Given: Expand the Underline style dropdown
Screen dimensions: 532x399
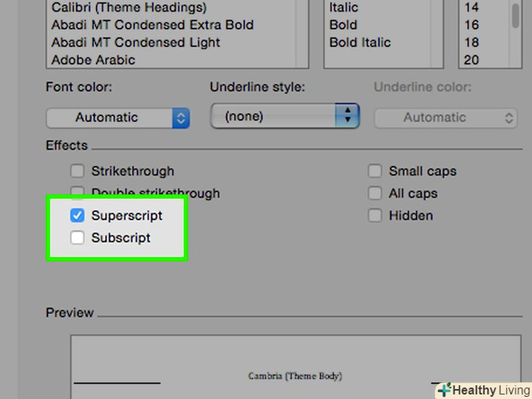Looking at the screenshot, I should coord(284,116).
